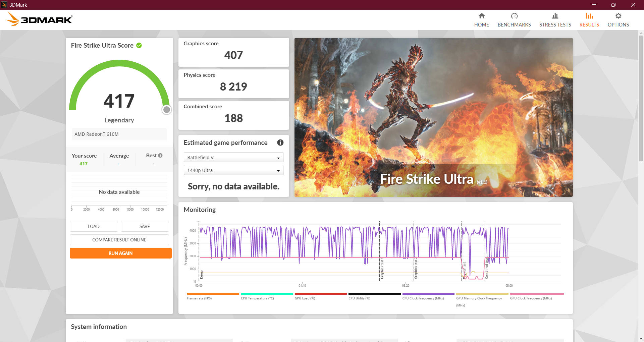Toggle GPU Clock Frequency legend swatch
The height and width of the screenshot is (342, 644).
(x=537, y=294)
